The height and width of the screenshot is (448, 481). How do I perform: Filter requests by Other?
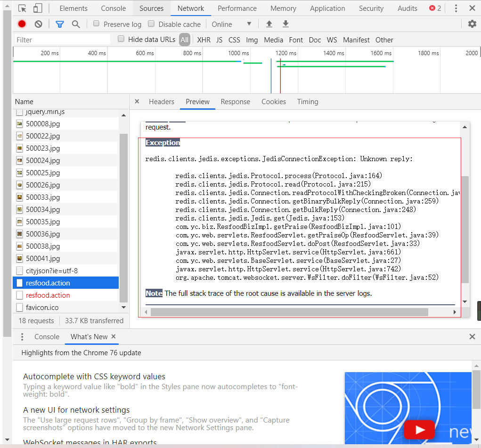pyautogui.click(x=384, y=40)
